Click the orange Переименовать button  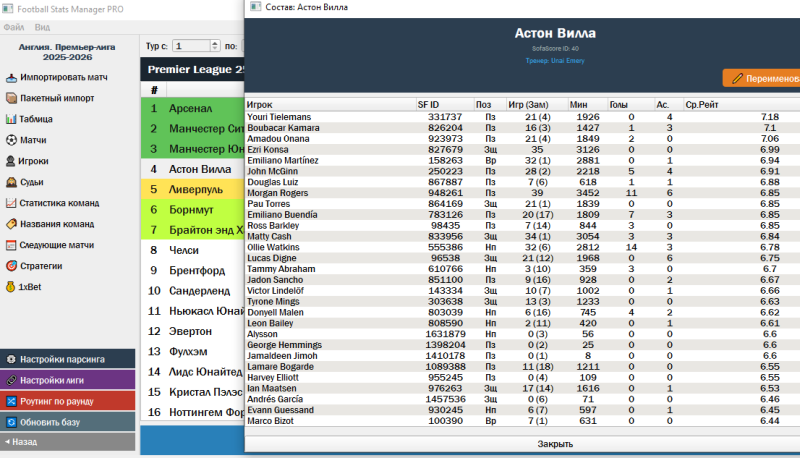761,79
